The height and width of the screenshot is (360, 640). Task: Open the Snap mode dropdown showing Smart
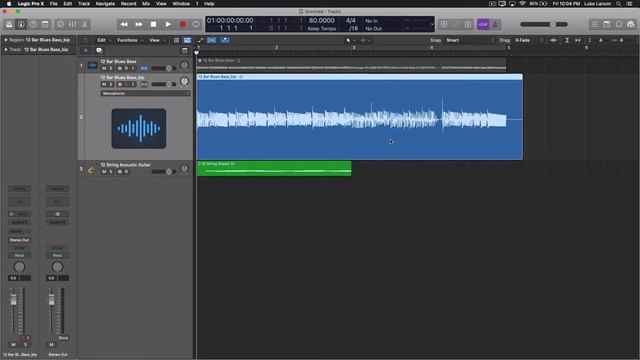[x=470, y=40]
